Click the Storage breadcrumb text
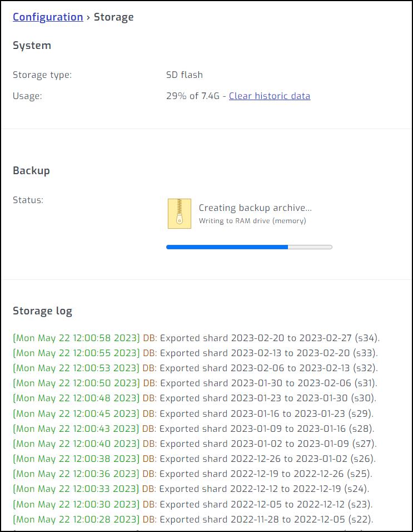 pyautogui.click(x=113, y=17)
